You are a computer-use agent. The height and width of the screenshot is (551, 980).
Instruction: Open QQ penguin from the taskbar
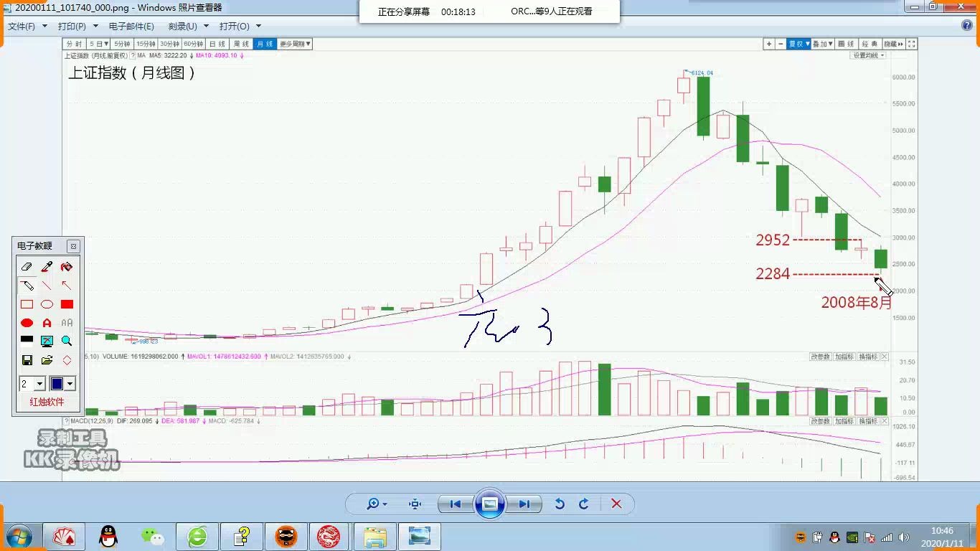click(108, 537)
